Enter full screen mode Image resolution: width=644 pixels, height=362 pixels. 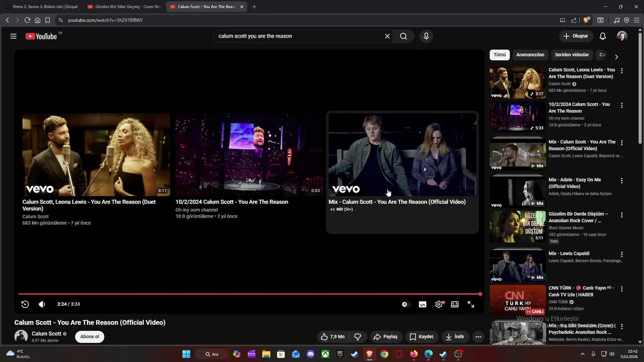(x=471, y=304)
